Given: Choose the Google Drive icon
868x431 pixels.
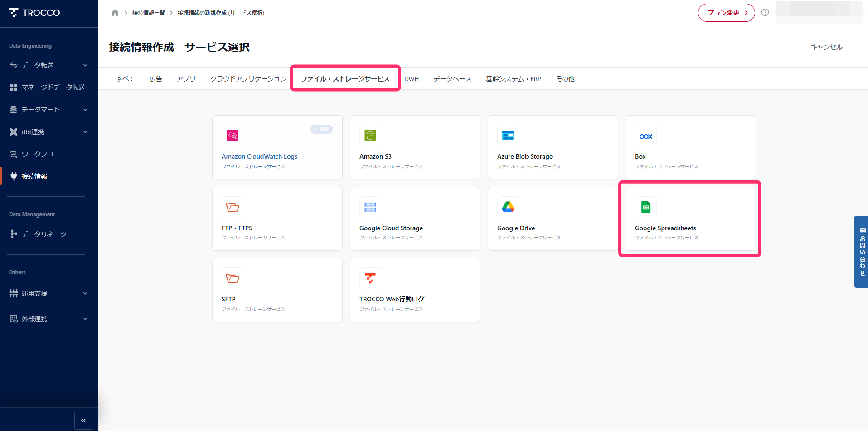Looking at the screenshot, I should tap(508, 207).
